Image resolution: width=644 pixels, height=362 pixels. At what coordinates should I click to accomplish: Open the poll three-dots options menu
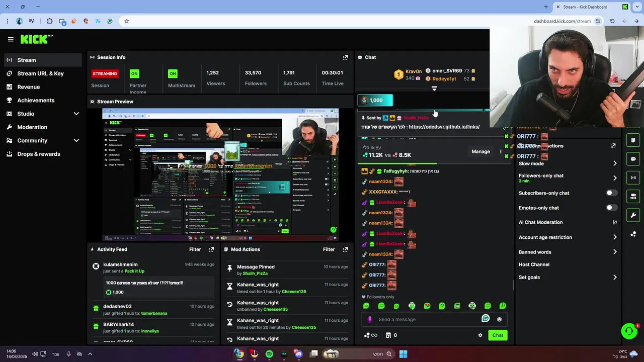pyautogui.click(x=501, y=151)
